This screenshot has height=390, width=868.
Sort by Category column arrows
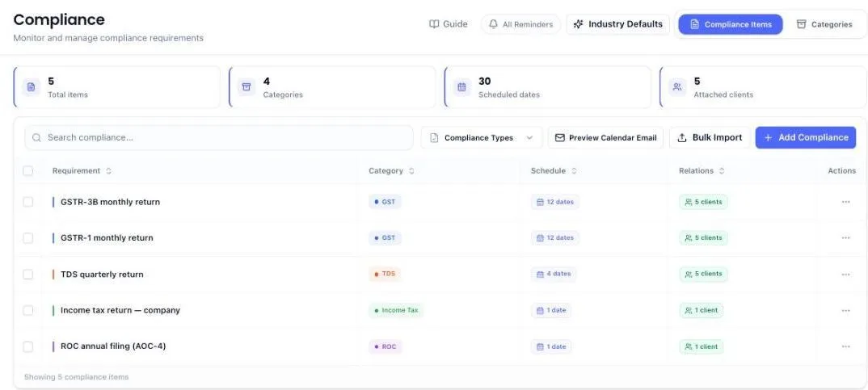pyautogui.click(x=411, y=171)
